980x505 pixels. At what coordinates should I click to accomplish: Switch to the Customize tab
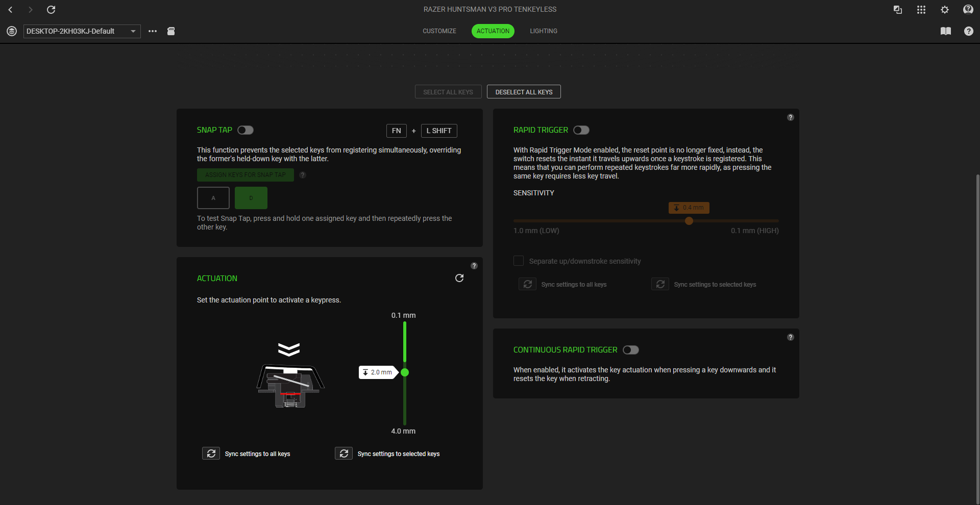(x=439, y=31)
